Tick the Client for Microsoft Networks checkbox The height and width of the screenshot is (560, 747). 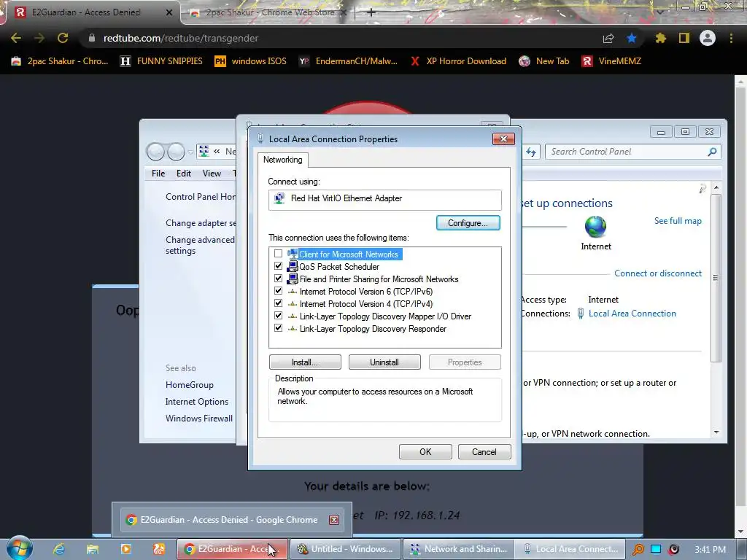(x=278, y=254)
